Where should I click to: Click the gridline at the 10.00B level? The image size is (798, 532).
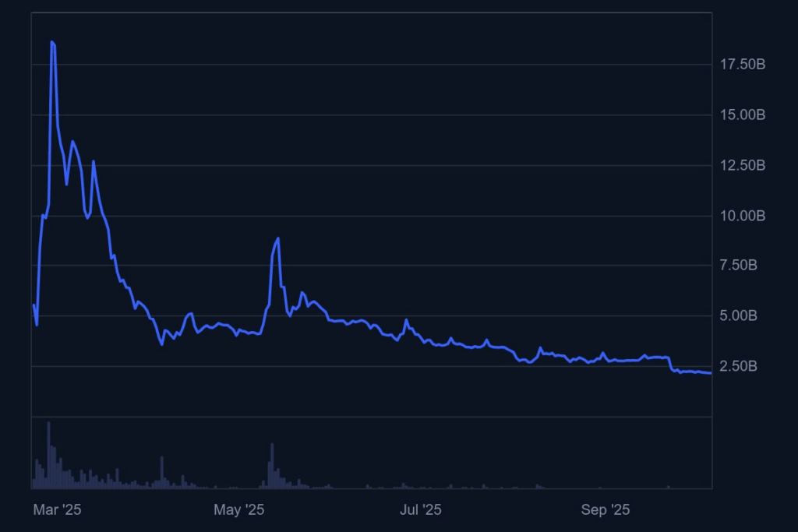pos(390,217)
